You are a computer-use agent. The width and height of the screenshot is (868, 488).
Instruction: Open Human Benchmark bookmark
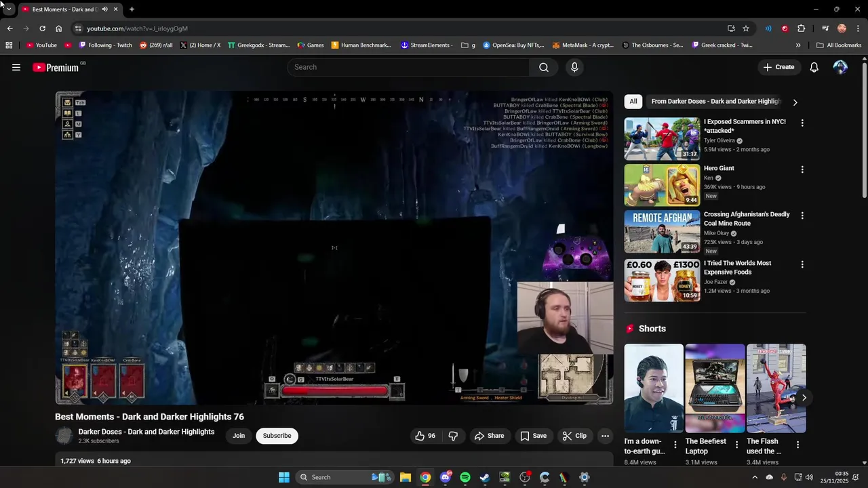coord(361,45)
